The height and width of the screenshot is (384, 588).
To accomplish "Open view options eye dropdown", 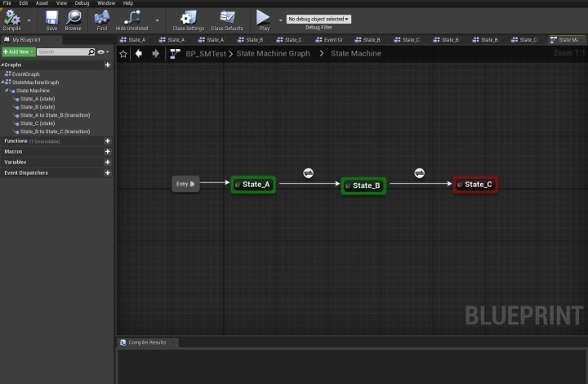I will [x=103, y=51].
